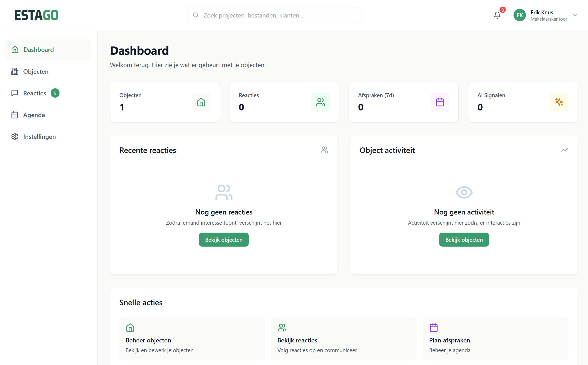Screen dimensions: 588x365
Task: Click 'Makelaarskantoor' under Erik Knus
Action: pos(549,19)
